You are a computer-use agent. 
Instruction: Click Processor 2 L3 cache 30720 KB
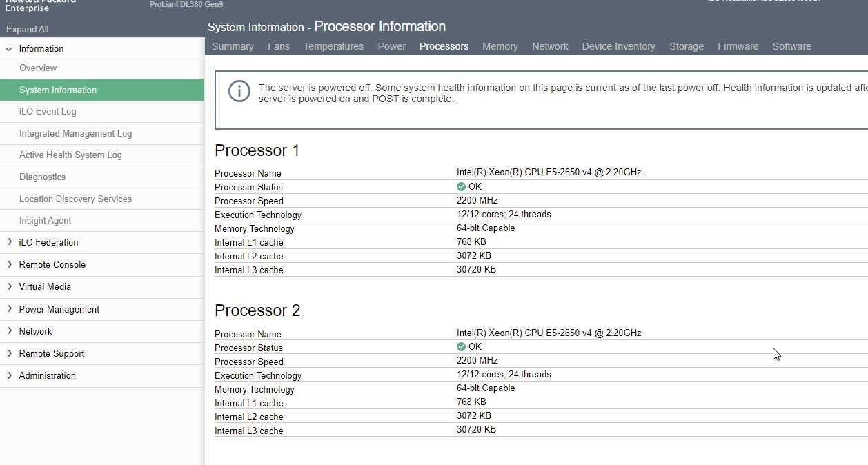click(476, 429)
